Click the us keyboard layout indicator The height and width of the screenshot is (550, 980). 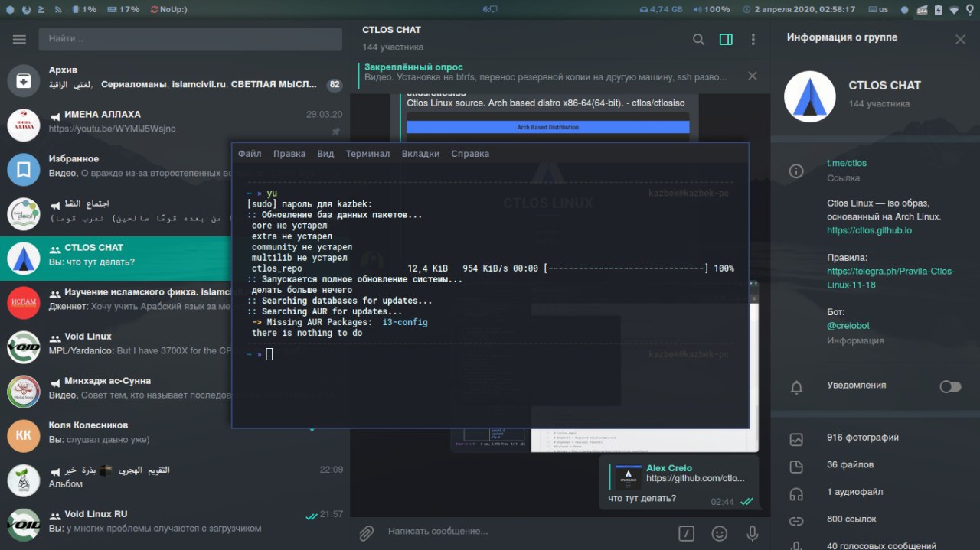click(879, 9)
